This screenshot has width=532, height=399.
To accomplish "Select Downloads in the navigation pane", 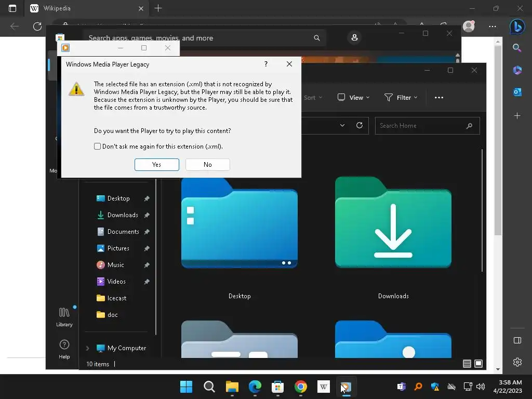I will 123,215.
